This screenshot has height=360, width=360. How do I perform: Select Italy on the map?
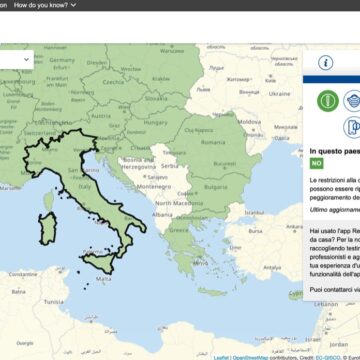click(85, 187)
